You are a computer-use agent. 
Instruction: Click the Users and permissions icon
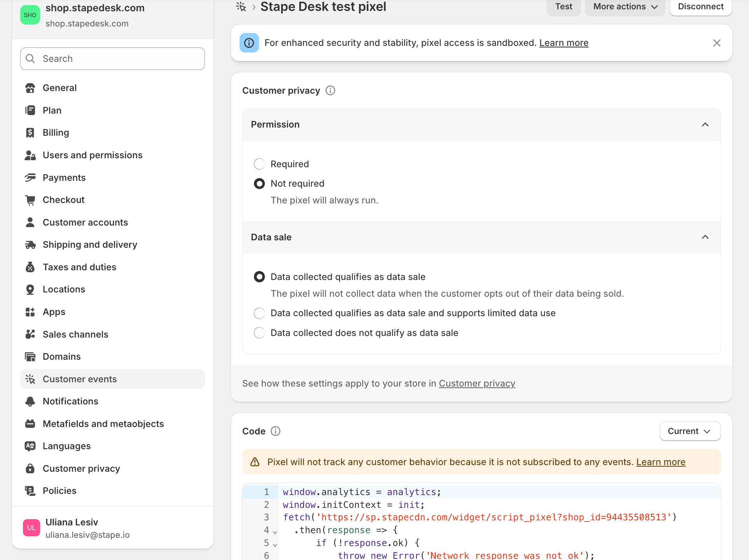[x=30, y=155]
